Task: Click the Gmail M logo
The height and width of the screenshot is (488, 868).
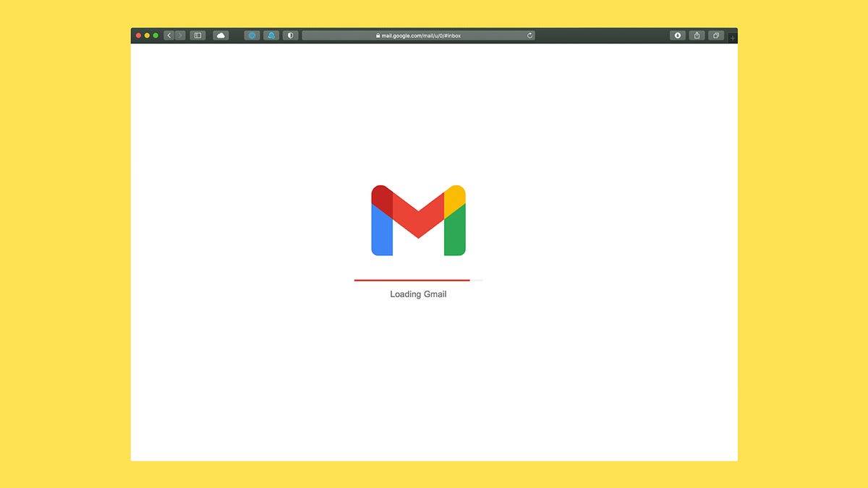Action: pos(418,221)
